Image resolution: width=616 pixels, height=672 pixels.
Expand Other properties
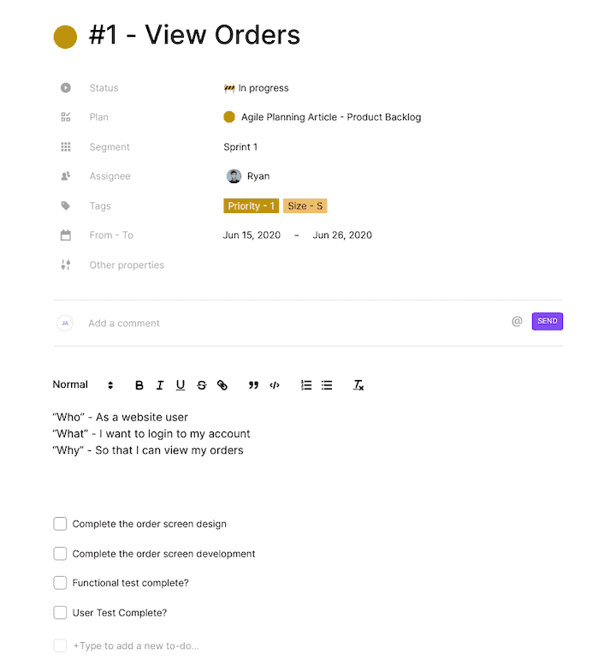(126, 265)
